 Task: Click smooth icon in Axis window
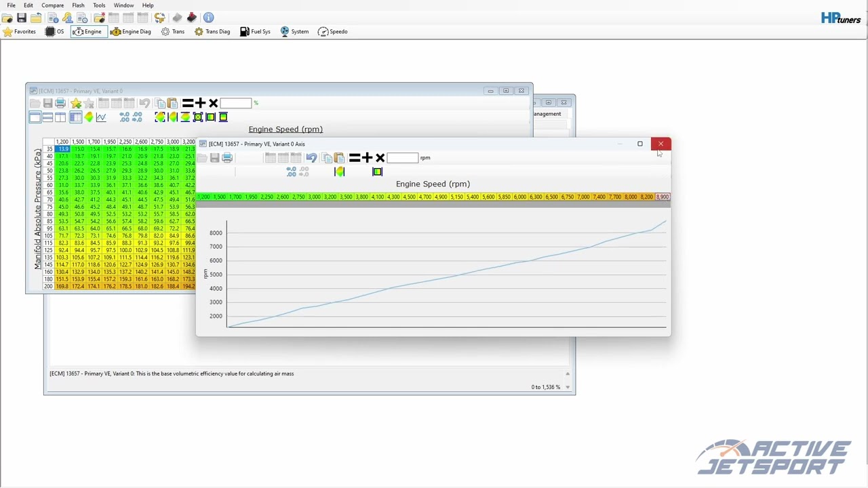coord(377,172)
